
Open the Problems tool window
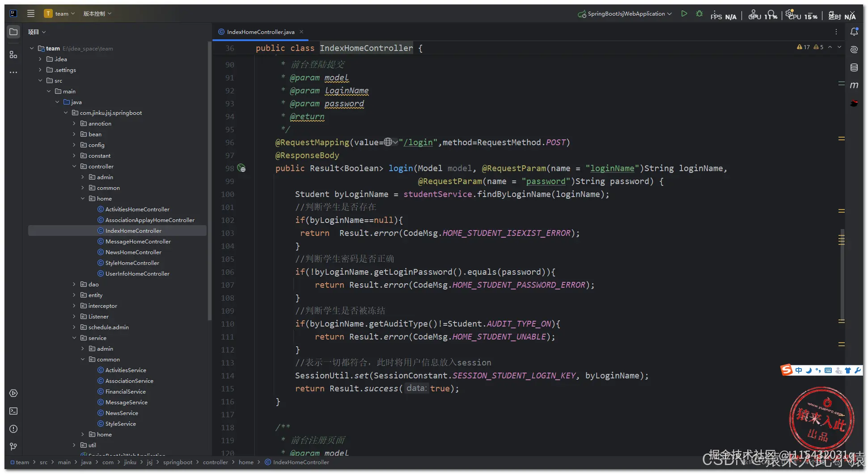[13, 429]
